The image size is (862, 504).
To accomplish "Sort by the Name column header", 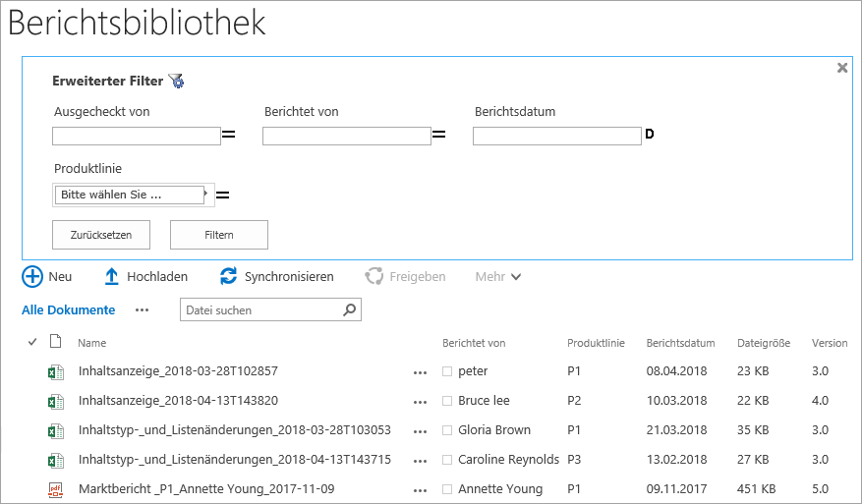I will pyautogui.click(x=91, y=343).
